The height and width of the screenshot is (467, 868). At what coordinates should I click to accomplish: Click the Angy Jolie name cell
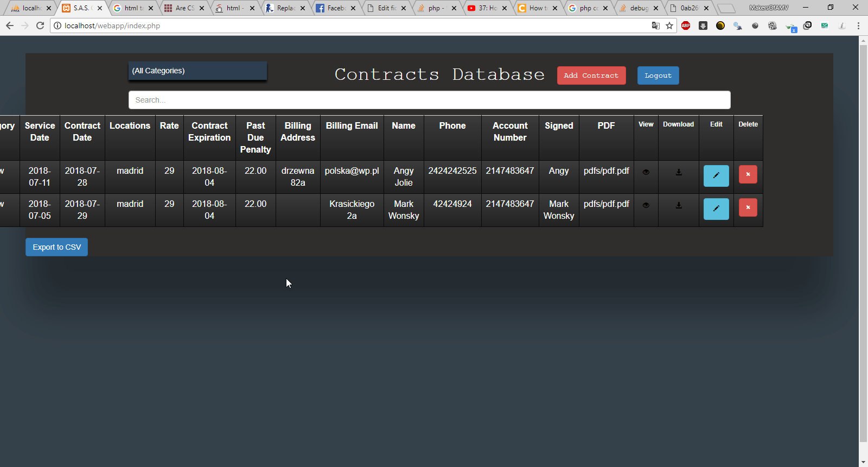coord(404,176)
